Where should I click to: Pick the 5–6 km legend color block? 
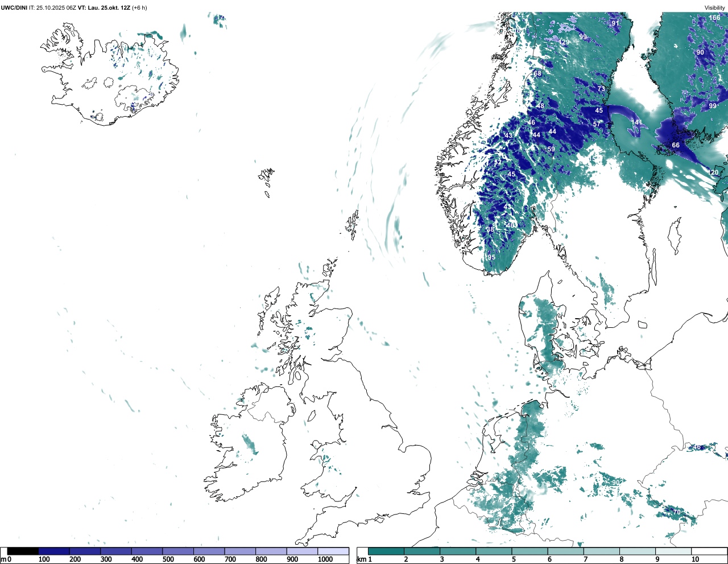tap(530, 551)
